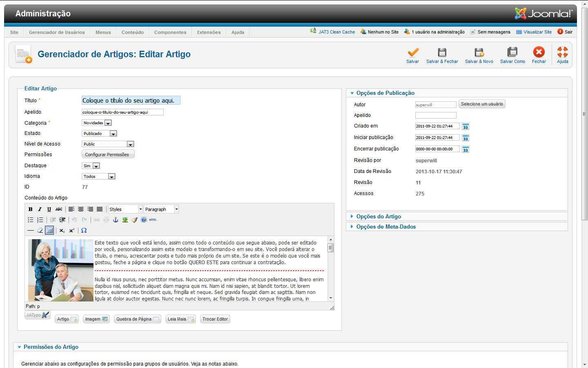Viewport: 588px width, 368px height.
Task: Open the Extensões menu
Action: point(209,32)
